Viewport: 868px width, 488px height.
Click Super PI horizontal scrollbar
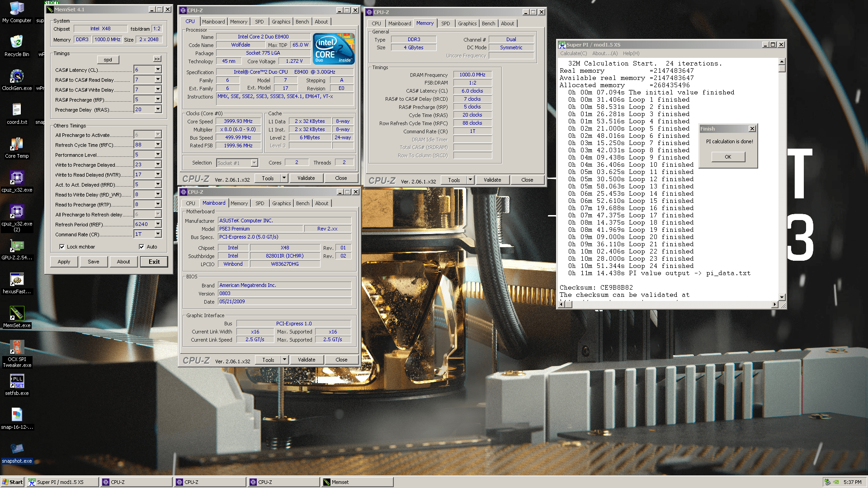[668, 305]
